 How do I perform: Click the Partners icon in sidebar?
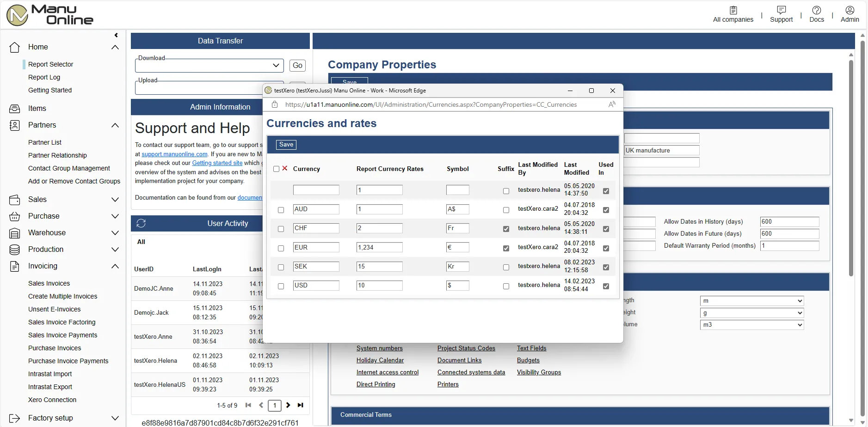click(14, 125)
